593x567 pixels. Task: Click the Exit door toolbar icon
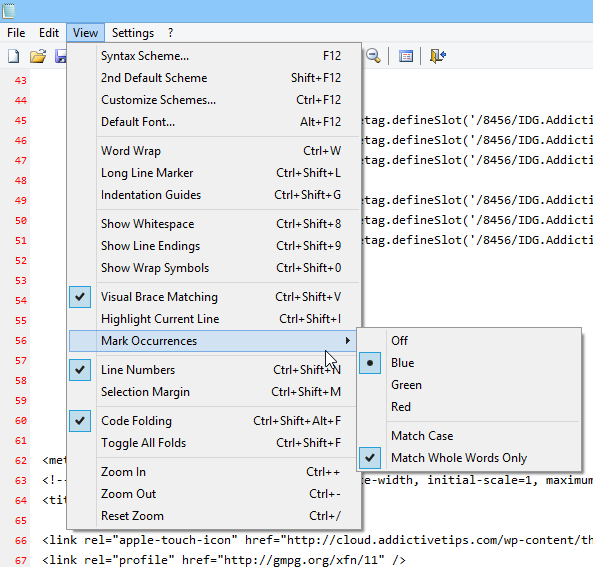click(438, 56)
